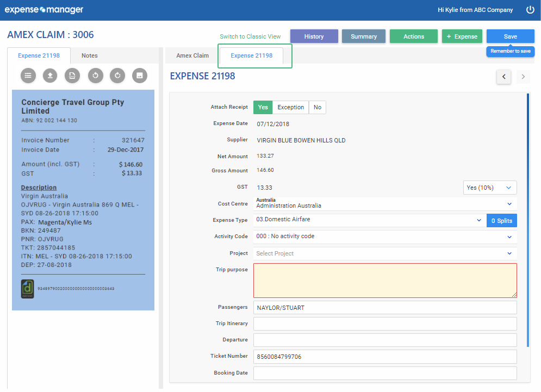Click the receipt amount $ 146.60

(x=131, y=165)
